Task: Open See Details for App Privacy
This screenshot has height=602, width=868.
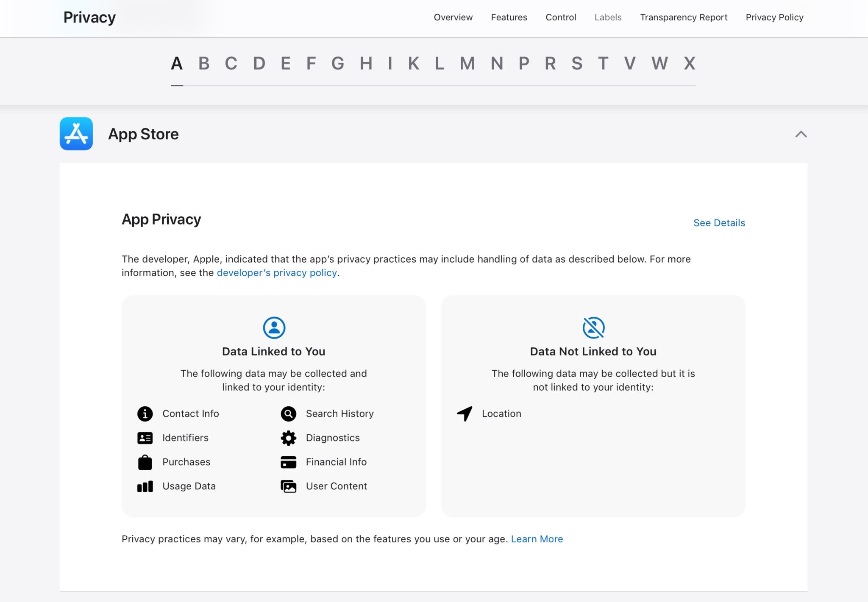Action: (x=719, y=223)
